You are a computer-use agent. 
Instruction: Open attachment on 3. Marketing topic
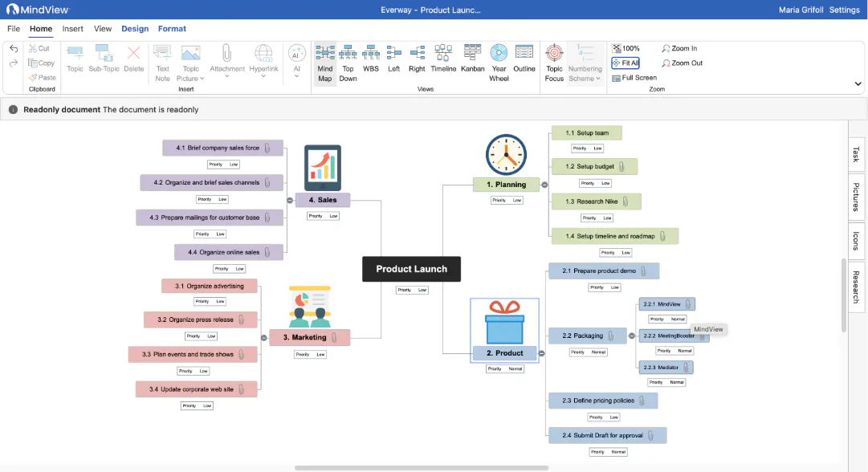334,337
